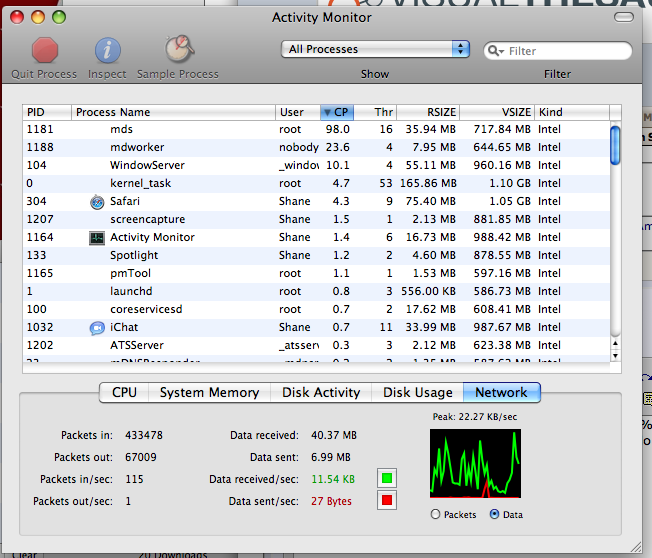Screen dimensions: 652x558
Task: Select the iChat process name
Action: (x=124, y=327)
